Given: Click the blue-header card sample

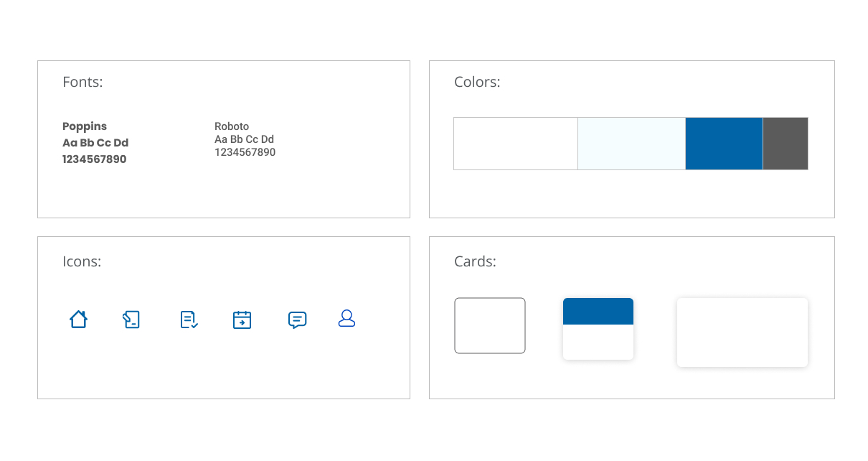Looking at the screenshot, I should (598, 329).
